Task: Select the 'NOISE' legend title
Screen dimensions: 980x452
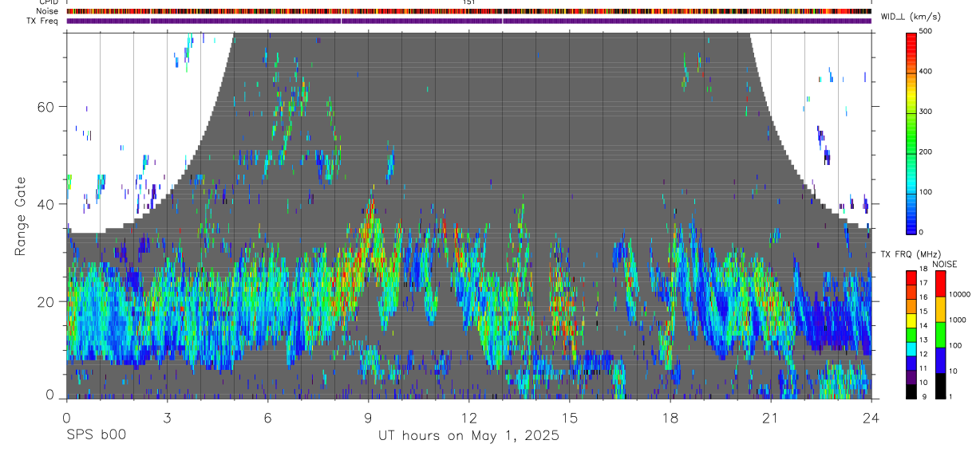Action: tap(945, 264)
